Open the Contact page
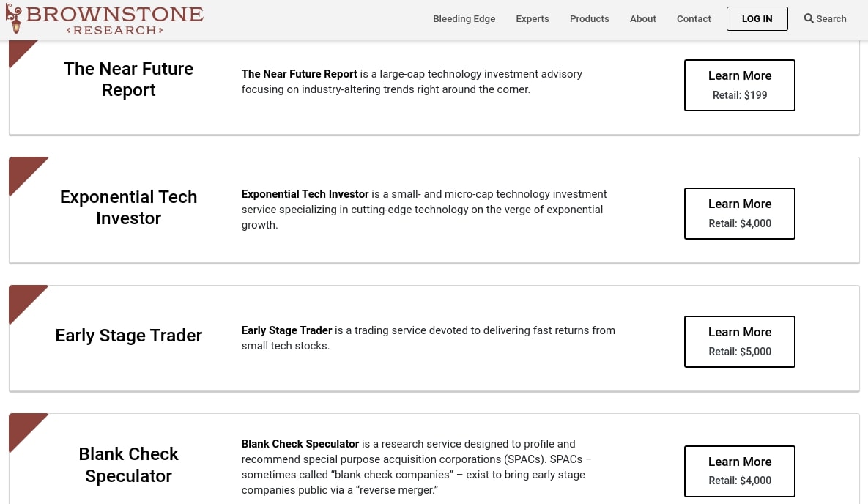 point(694,19)
